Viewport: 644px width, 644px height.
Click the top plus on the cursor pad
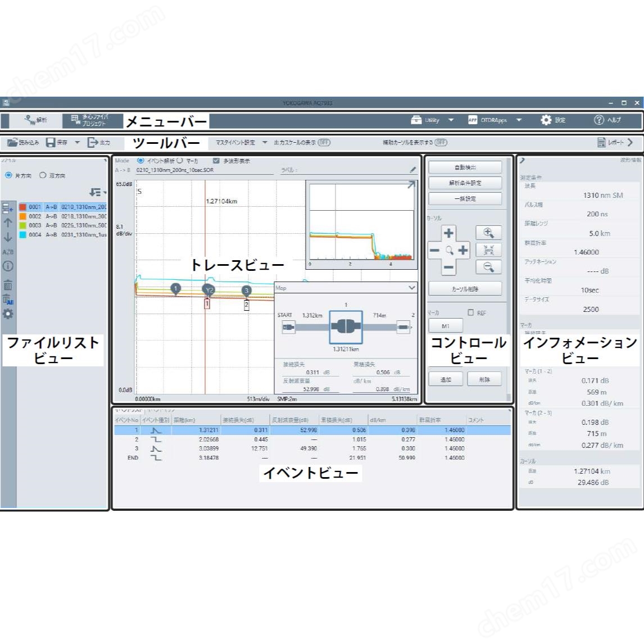coord(449,233)
